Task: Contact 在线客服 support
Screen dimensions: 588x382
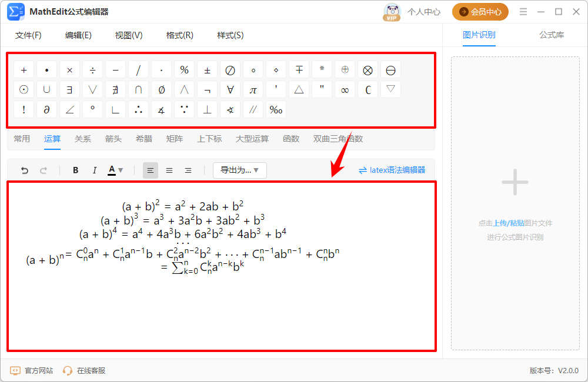Action: coord(84,371)
